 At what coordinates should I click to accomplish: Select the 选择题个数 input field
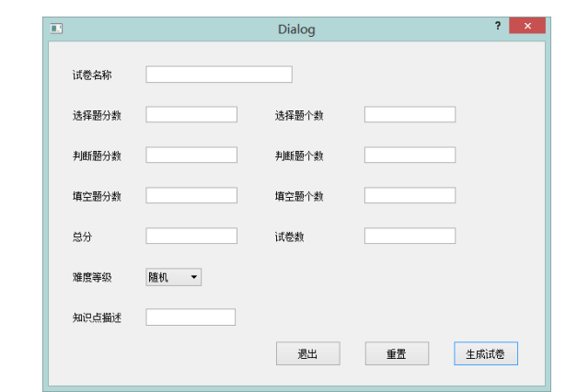pos(410,115)
